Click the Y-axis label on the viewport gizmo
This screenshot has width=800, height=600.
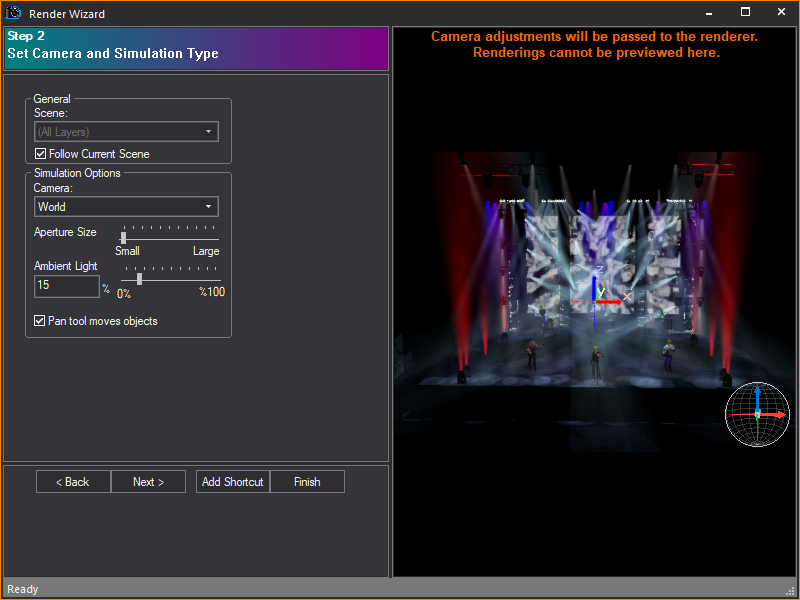(600, 291)
